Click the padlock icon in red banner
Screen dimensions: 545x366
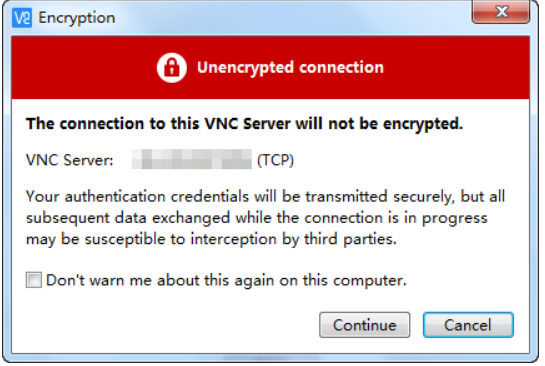[x=172, y=67]
